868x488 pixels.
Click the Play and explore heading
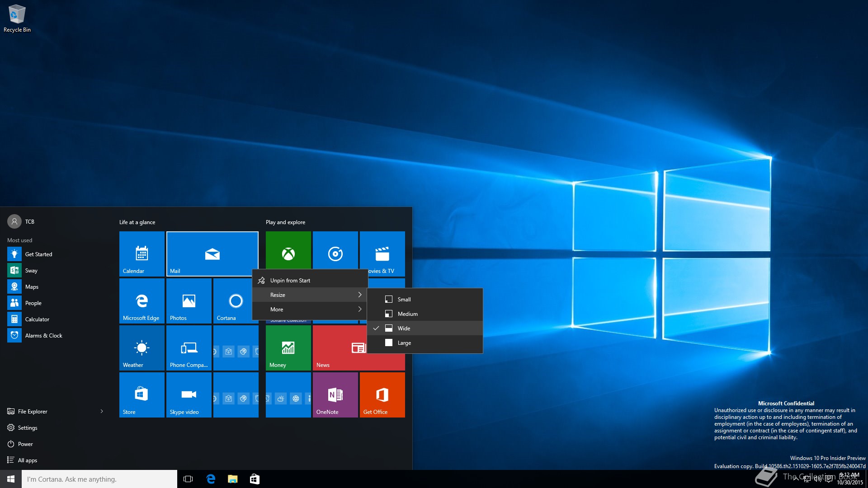click(x=285, y=222)
